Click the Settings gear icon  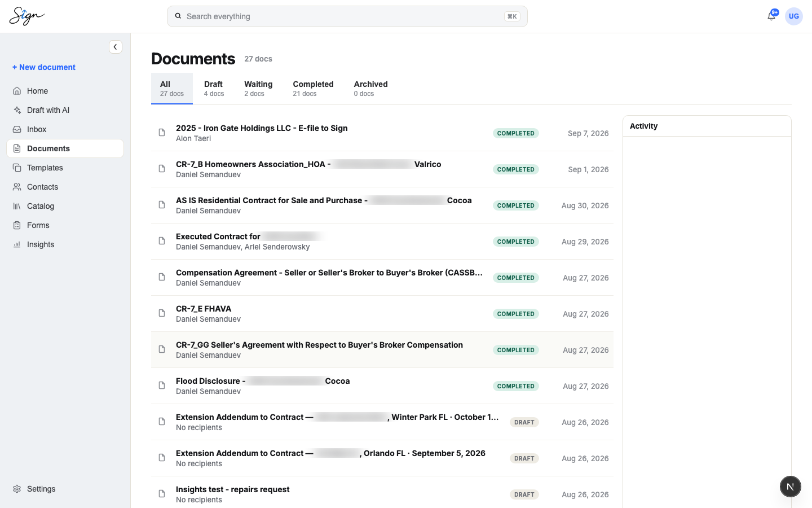click(17, 489)
